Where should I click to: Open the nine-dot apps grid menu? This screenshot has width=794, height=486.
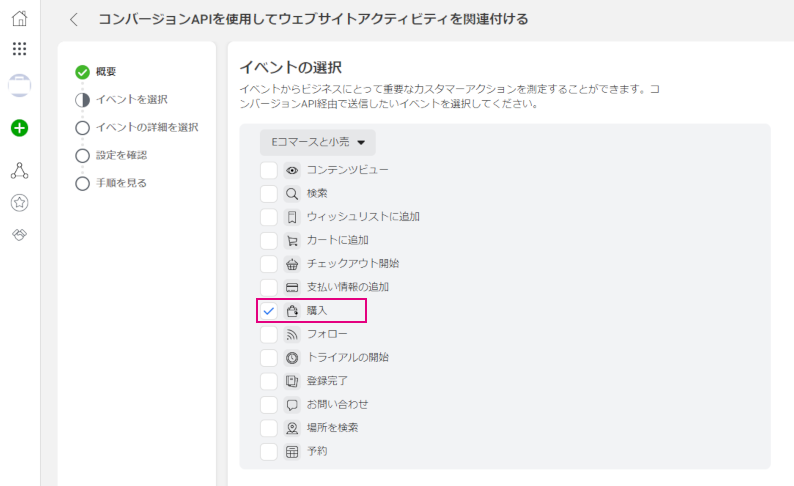click(19, 49)
